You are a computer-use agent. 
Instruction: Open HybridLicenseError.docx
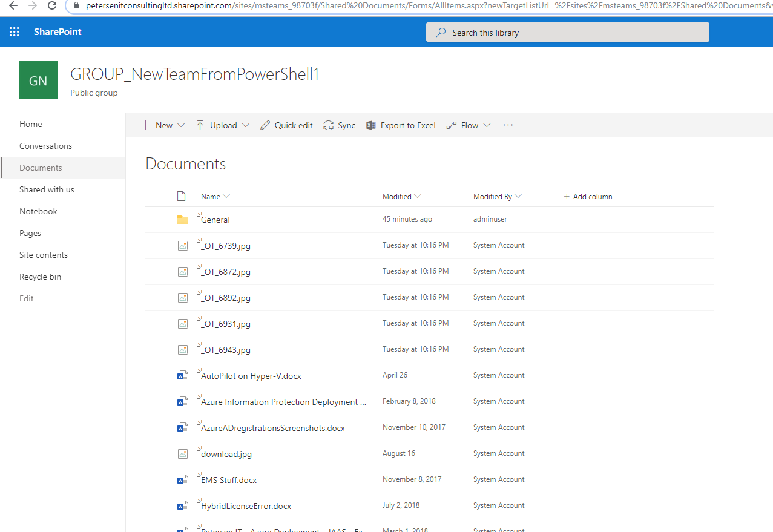click(x=246, y=506)
